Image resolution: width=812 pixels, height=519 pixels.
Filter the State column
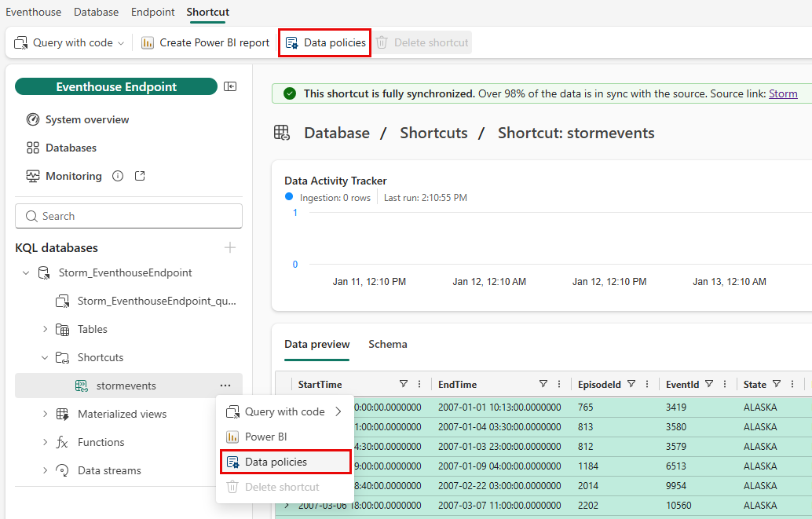[x=776, y=384]
